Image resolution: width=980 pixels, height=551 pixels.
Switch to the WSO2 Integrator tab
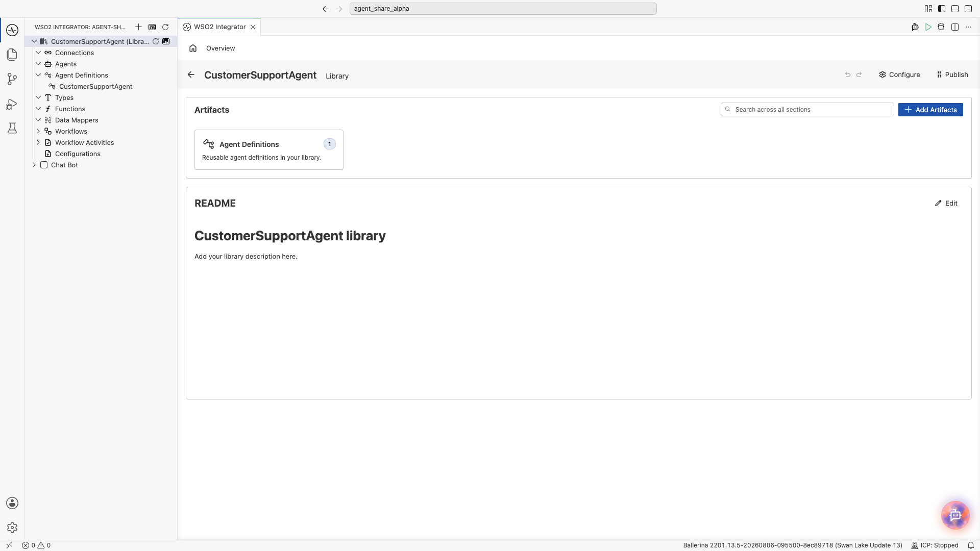click(219, 27)
